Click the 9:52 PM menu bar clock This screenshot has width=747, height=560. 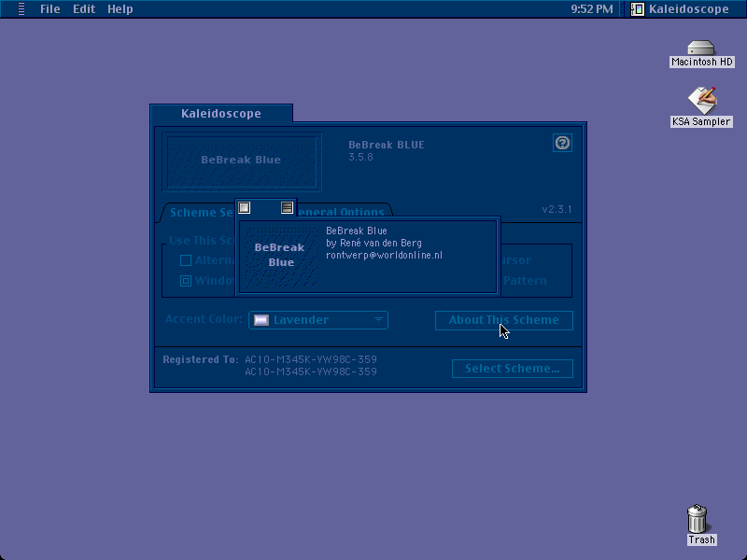coord(592,9)
